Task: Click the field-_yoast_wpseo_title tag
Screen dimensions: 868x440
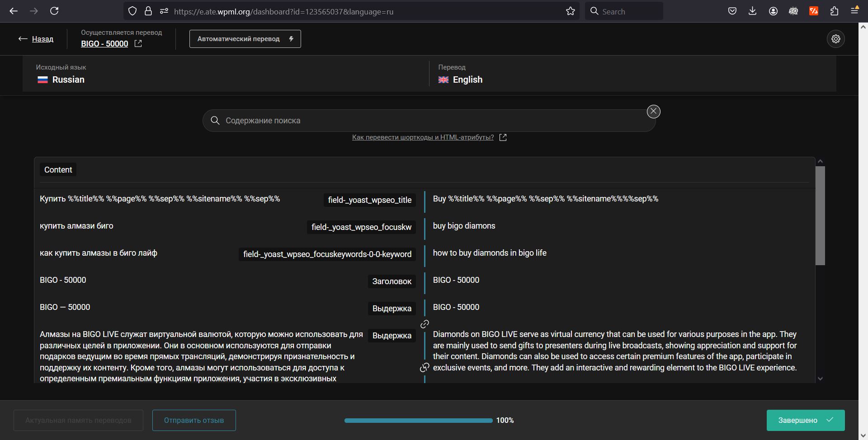Action: pyautogui.click(x=369, y=200)
